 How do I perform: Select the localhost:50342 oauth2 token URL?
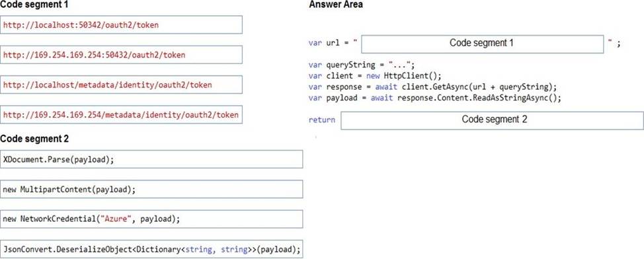tap(121, 24)
